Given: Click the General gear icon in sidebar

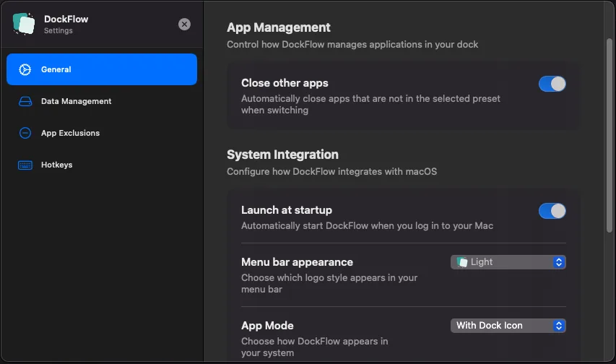Looking at the screenshot, I should coord(25,69).
